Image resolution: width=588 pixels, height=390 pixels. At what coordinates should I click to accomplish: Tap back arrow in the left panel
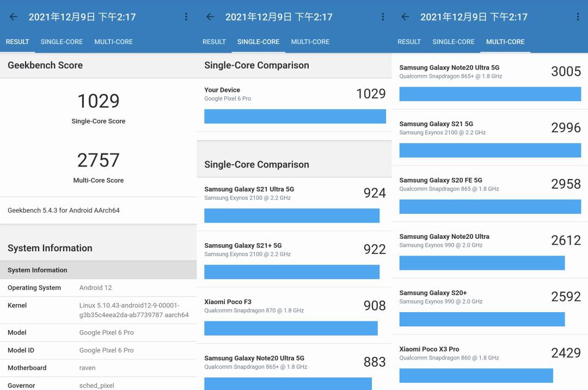pyautogui.click(x=14, y=17)
